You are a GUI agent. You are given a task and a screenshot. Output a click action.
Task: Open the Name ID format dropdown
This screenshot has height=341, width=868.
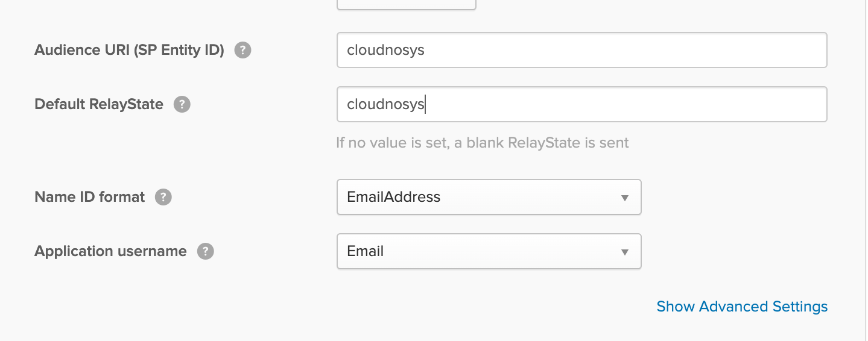(489, 197)
